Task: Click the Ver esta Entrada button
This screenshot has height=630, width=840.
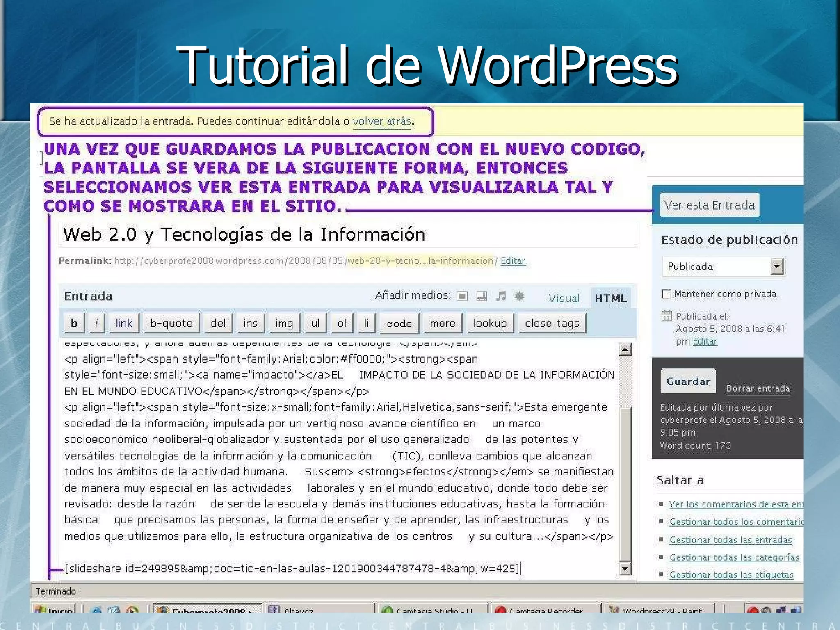Action: [710, 205]
